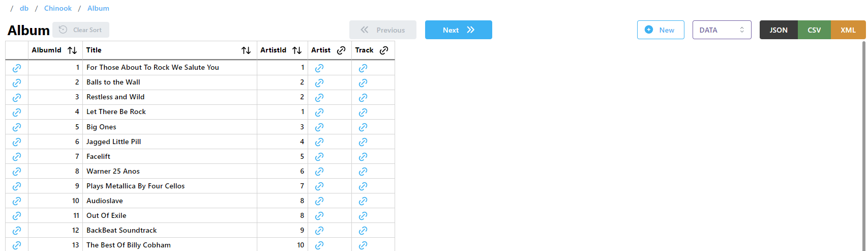This screenshot has height=251, width=868.
Task: Toggle sort on ArtistId column
Action: point(297,50)
